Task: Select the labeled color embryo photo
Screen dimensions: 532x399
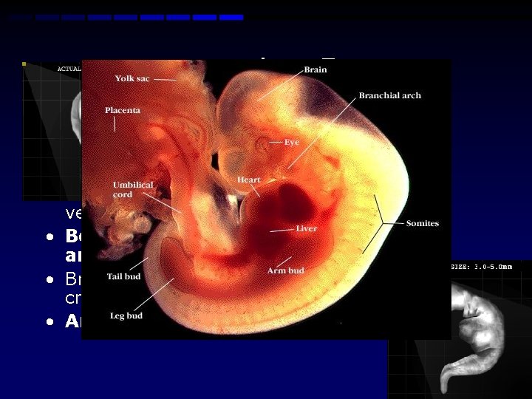Action: click(266, 199)
